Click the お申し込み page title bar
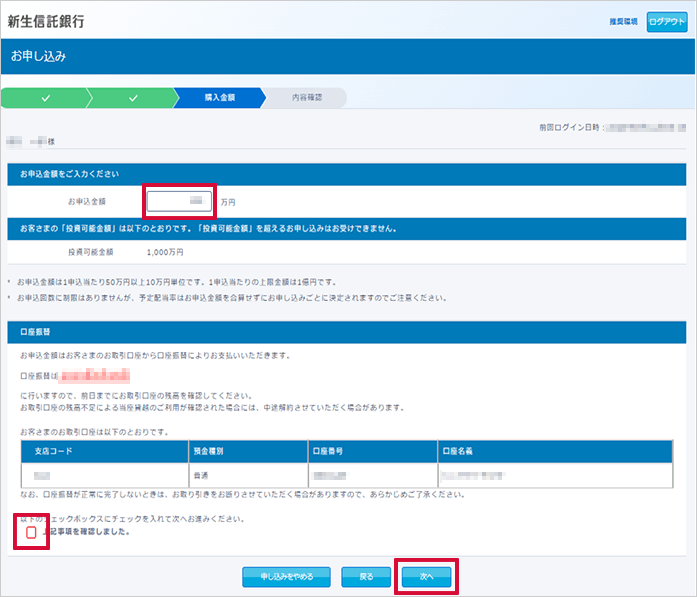 tap(348, 56)
